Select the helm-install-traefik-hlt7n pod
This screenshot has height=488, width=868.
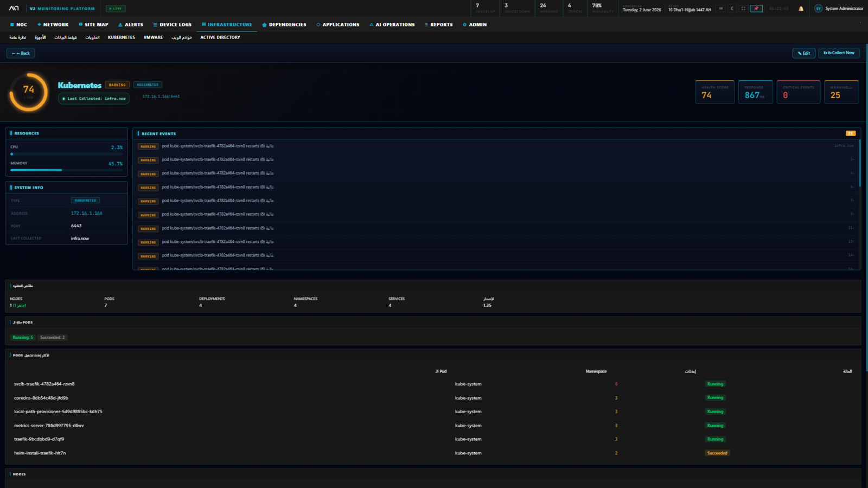tap(433, 453)
